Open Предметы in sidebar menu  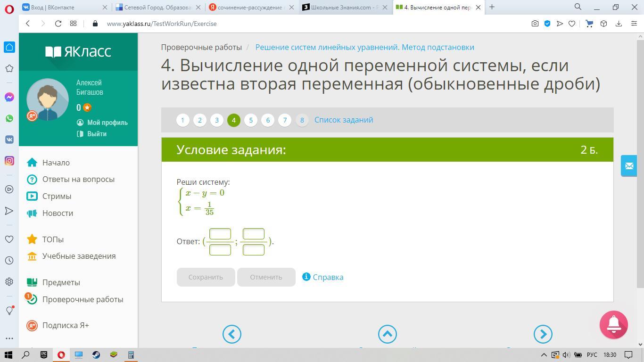coord(61,282)
